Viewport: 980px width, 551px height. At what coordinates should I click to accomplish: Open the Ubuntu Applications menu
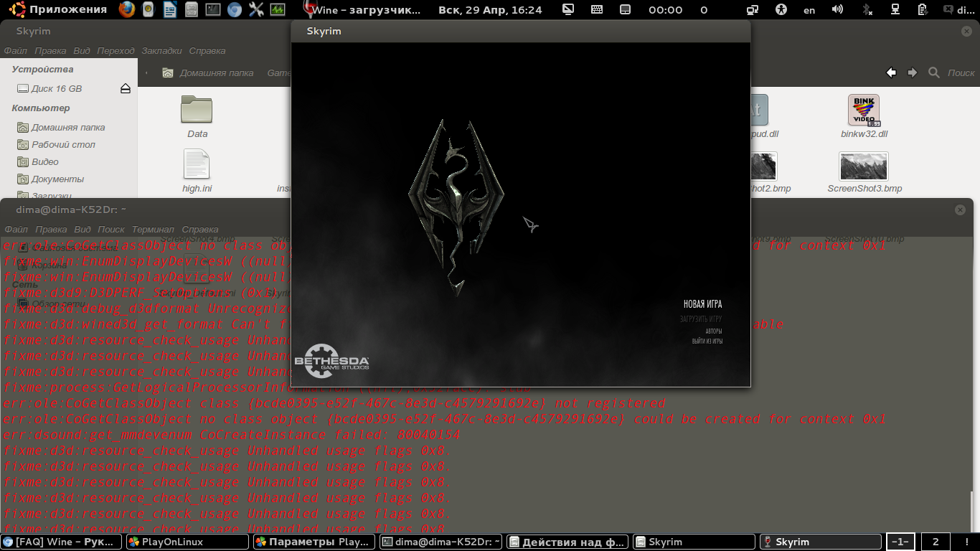pos(59,9)
